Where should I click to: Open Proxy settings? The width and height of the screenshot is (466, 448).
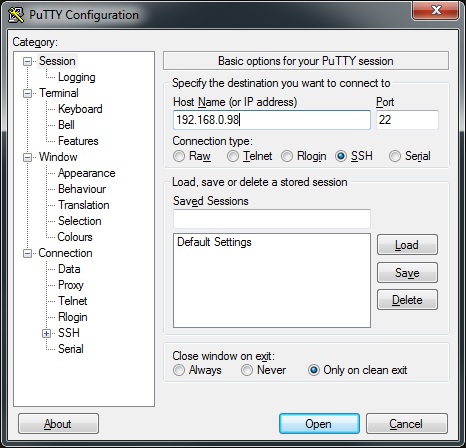point(71,285)
